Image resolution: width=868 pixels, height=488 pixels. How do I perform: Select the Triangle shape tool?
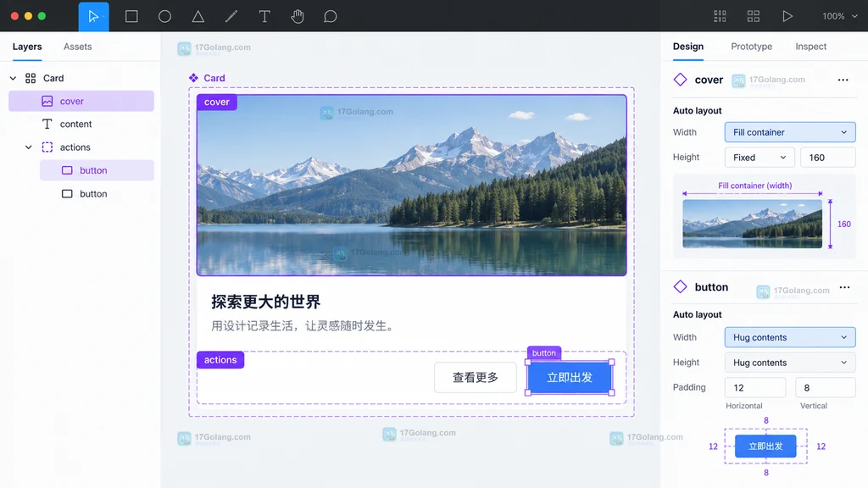[x=198, y=17]
